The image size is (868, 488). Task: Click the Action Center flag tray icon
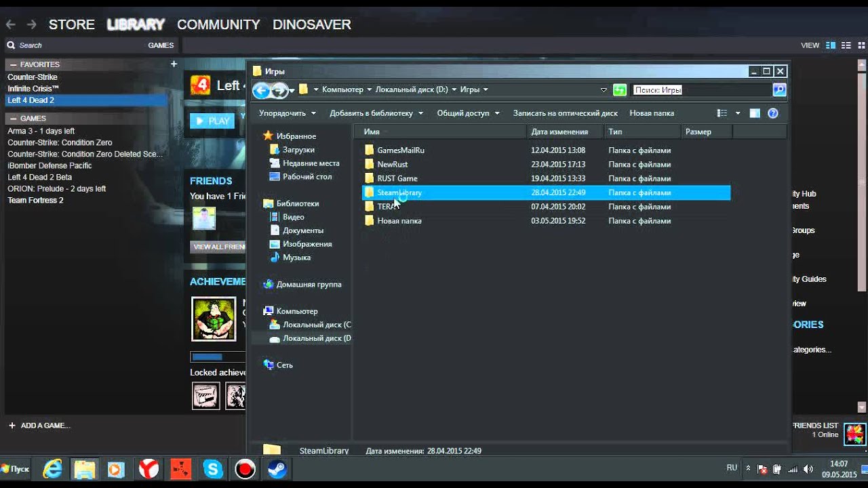[762, 469]
